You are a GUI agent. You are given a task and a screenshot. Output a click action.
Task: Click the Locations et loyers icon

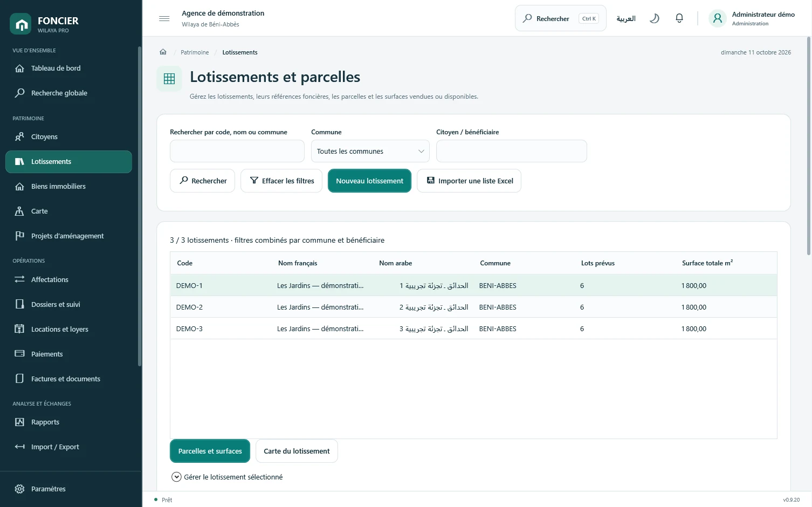click(20, 329)
